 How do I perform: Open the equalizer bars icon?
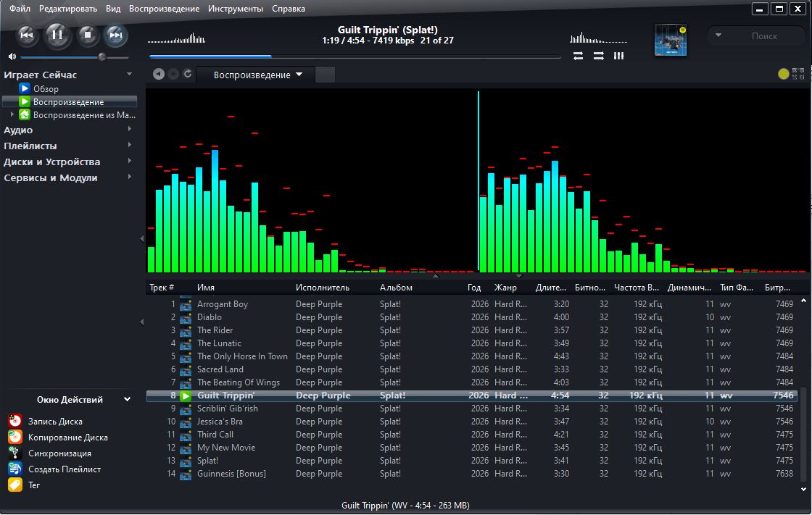[x=619, y=56]
